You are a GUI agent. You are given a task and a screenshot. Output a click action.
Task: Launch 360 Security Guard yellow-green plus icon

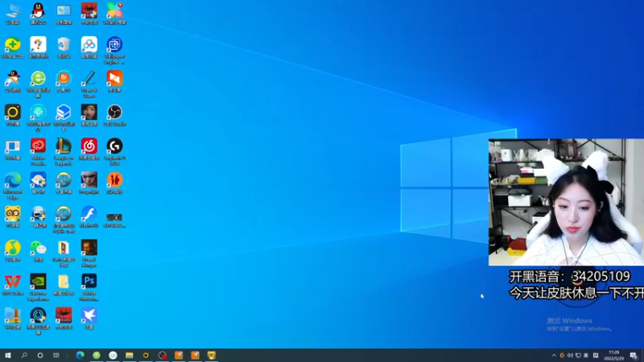pos(13,47)
